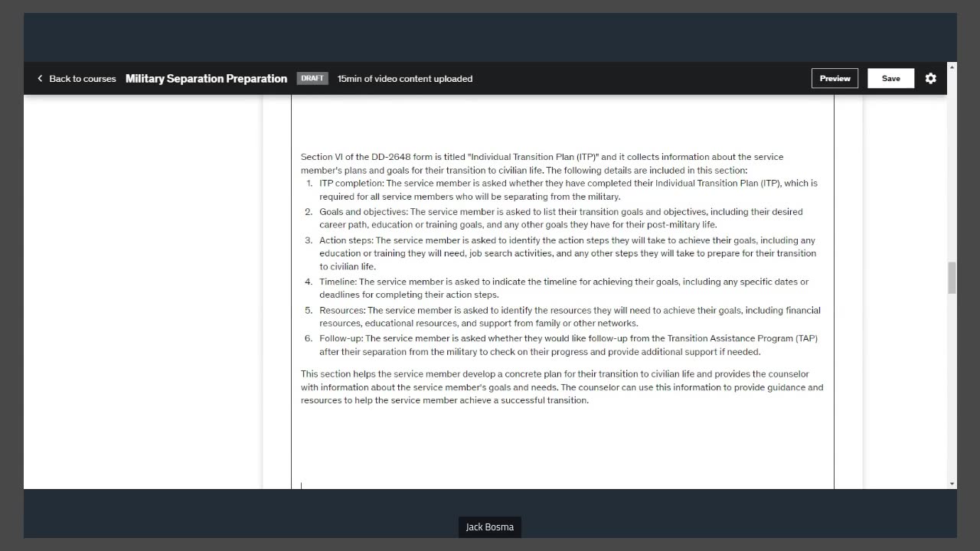Click '15min of video content uploaded' text
Image resolution: width=980 pixels, height=551 pixels.
(405, 78)
